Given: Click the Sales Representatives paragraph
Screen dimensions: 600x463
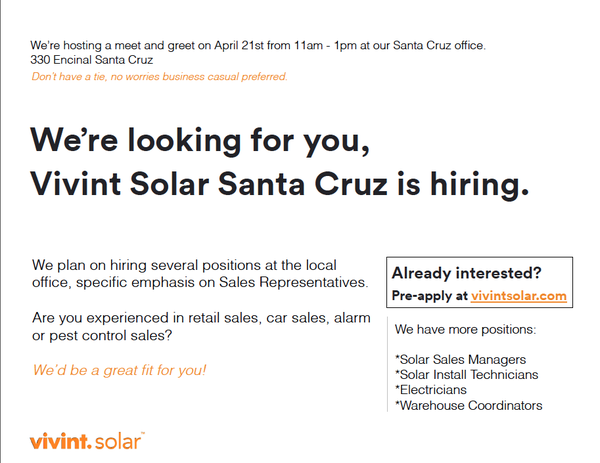Looking at the screenshot, I should click(x=200, y=274).
